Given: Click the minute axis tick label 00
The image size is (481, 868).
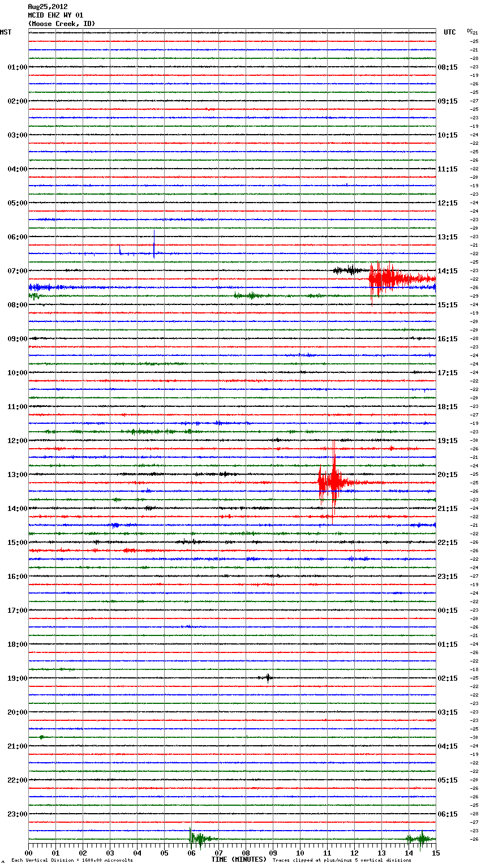Looking at the screenshot, I should (x=28, y=853).
